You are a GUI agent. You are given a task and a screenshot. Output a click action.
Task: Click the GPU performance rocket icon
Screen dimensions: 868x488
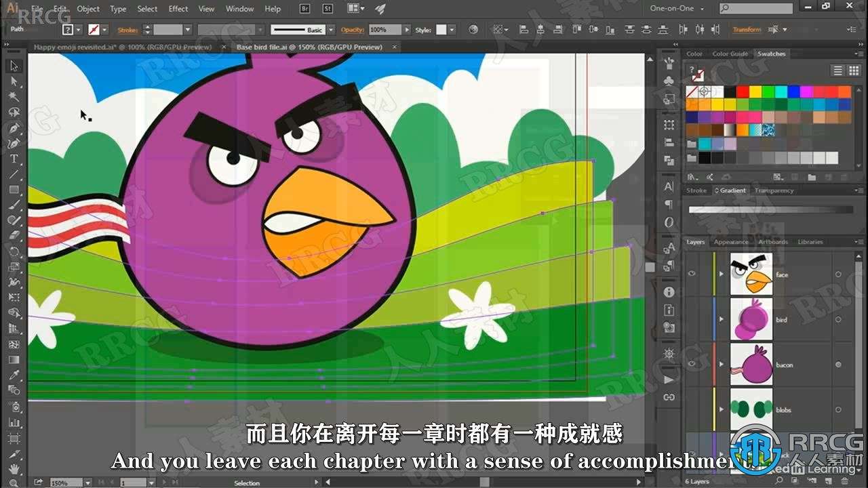(x=380, y=9)
